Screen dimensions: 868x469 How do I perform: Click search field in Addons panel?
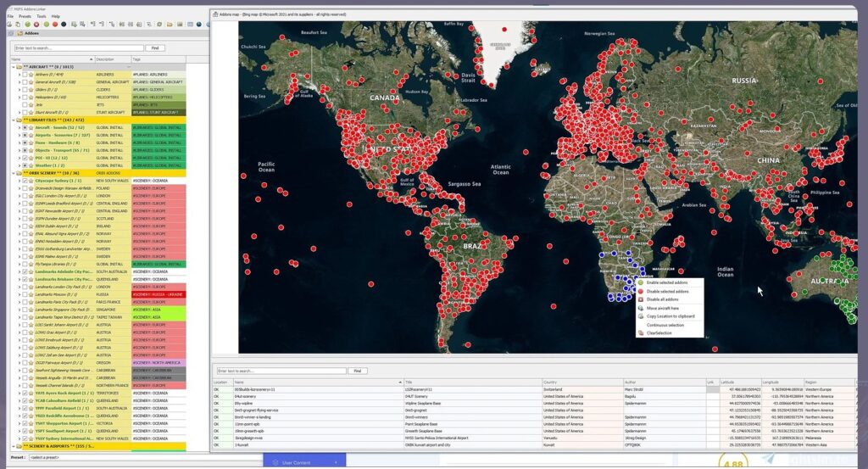(79, 48)
